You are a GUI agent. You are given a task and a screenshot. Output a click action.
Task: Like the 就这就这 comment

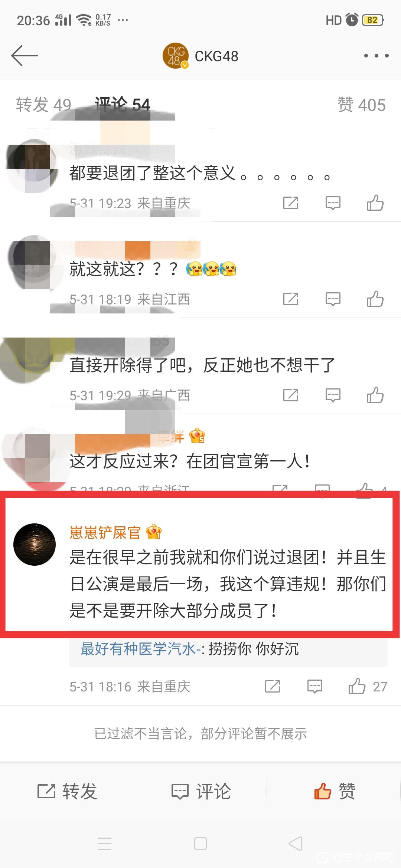point(375,299)
